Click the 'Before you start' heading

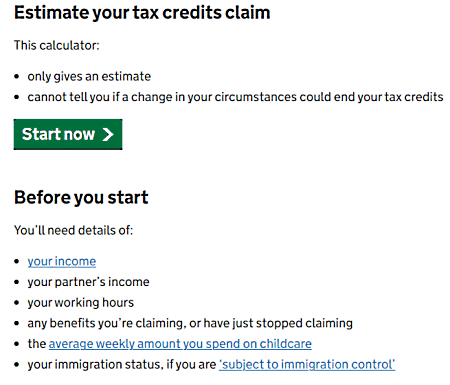(x=81, y=198)
